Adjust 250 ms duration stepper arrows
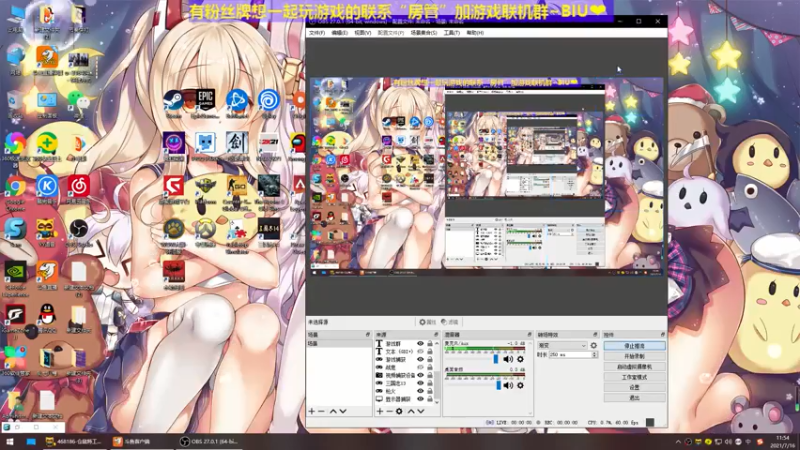The height and width of the screenshot is (450, 800). (594, 354)
